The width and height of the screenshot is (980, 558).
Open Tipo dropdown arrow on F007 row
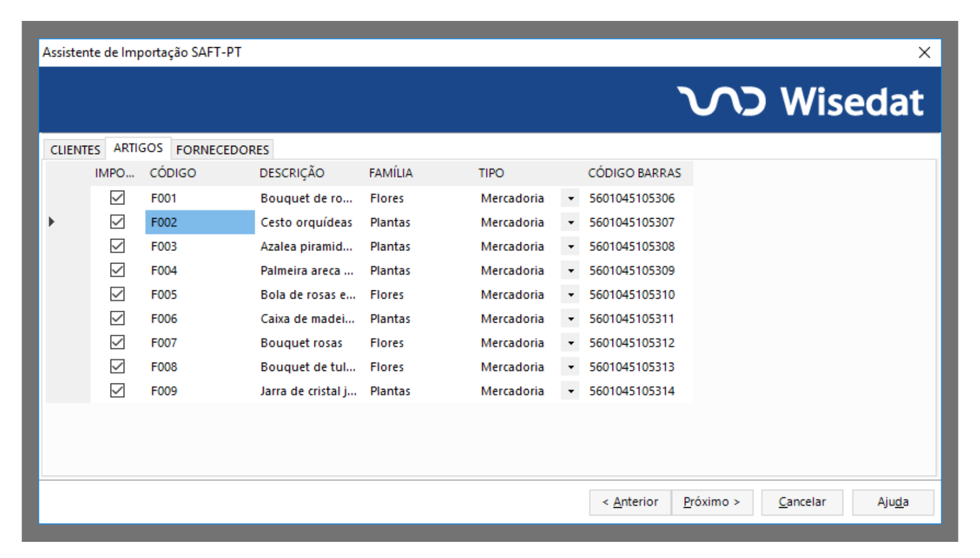point(570,343)
